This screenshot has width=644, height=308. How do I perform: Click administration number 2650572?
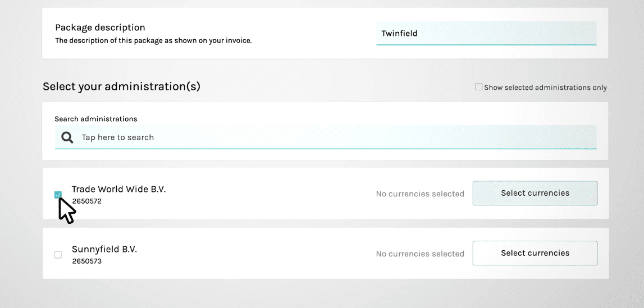tap(86, 201)
